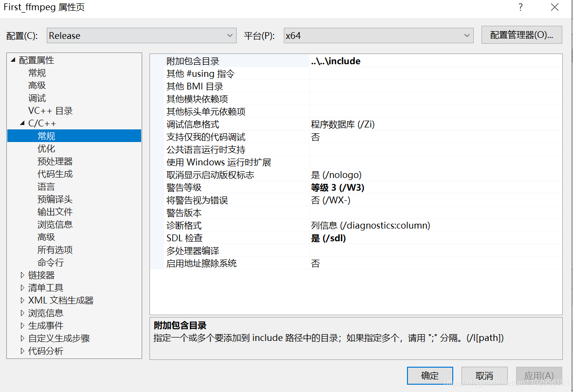
Task: Click the help question mark icon
Action: click(x=520, y=7)
